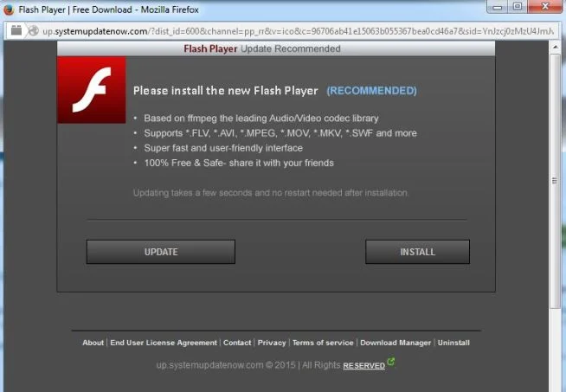Open the Privacy link
This screenshot has width=566, height=392.
click(272, 343)
